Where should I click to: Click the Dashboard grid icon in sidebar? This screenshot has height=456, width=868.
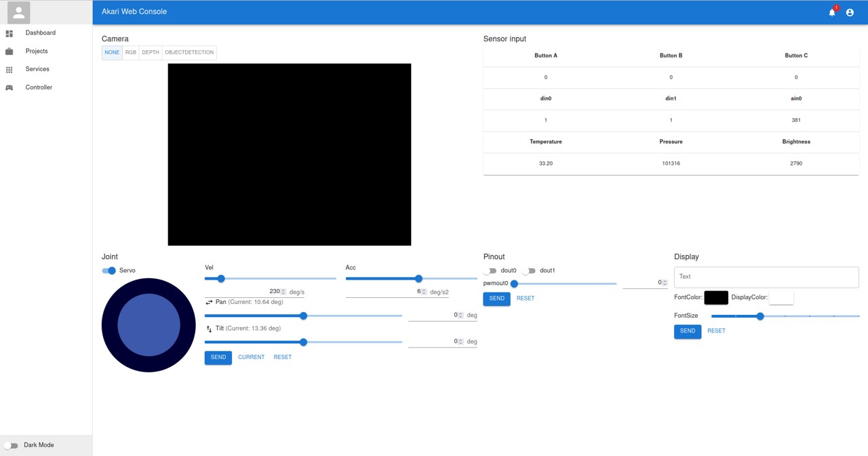pyautogui.click(x=9, y=33)
